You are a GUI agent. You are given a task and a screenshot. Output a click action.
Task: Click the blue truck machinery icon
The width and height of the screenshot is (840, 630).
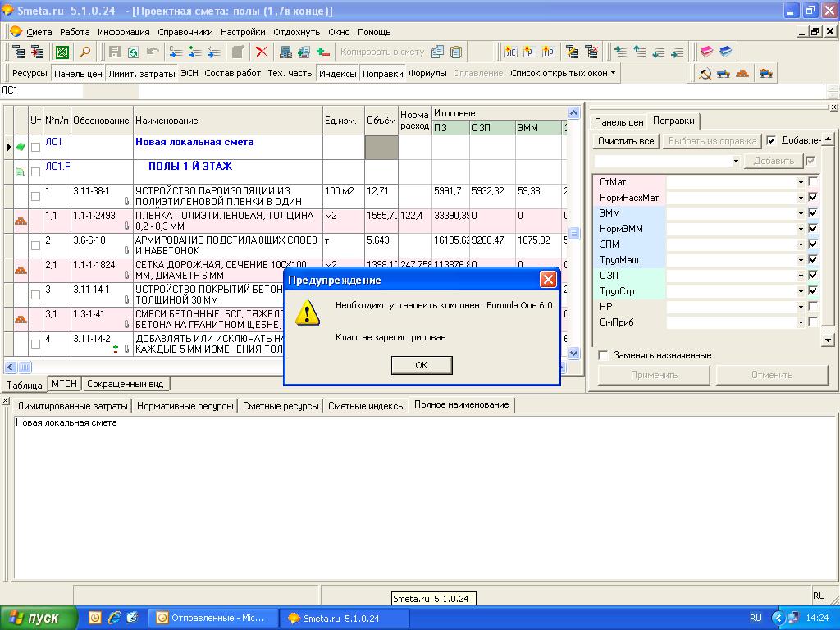724,73
